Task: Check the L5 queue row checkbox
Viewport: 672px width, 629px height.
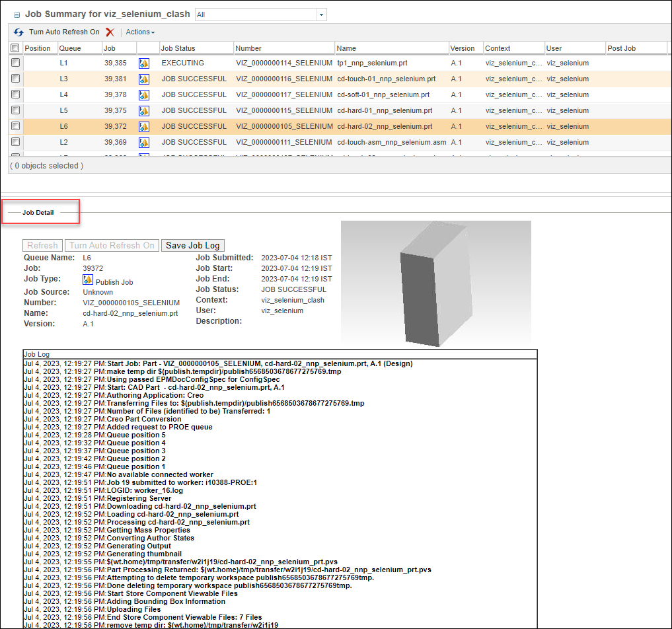Action: coord(16,110)
